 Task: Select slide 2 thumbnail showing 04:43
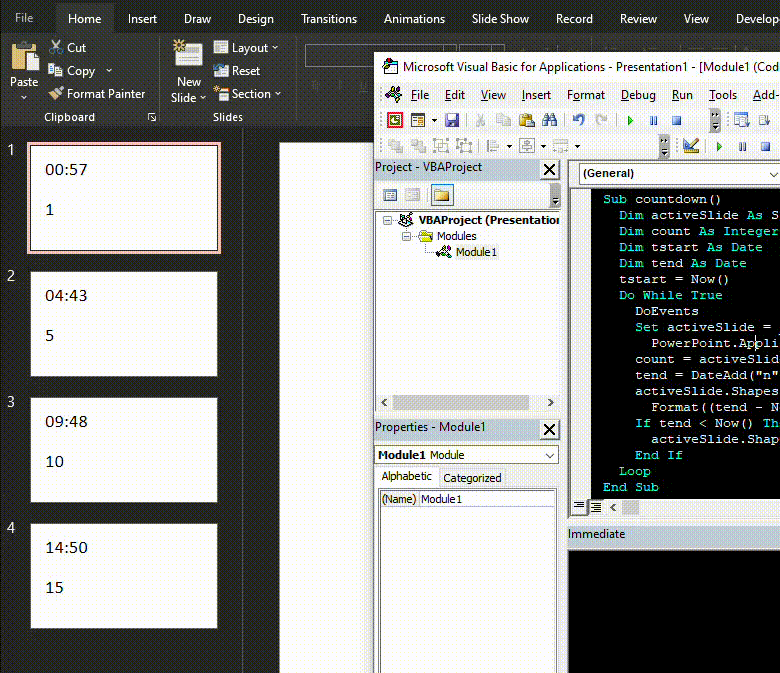pyautogui.click(x=124, y=324)
